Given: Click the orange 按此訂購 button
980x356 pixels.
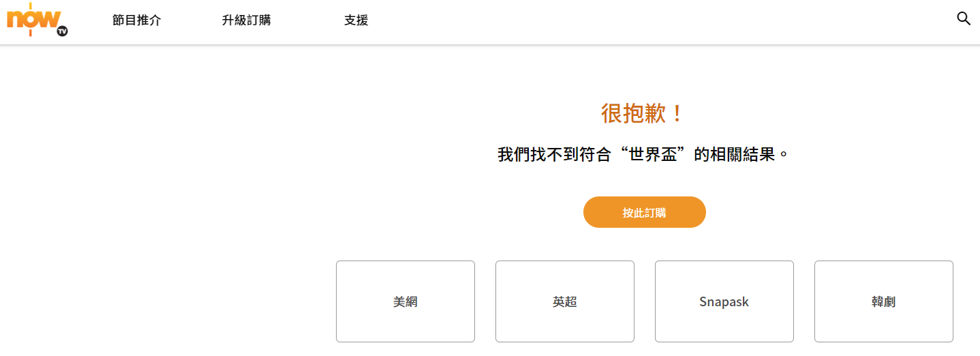Looking at the screenshot, I should tap(644, 212).
